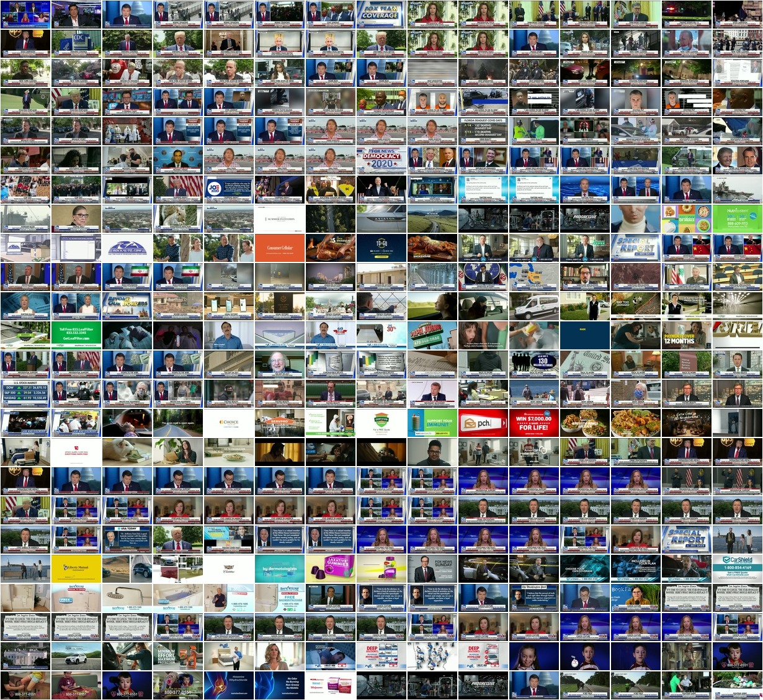Select the yellow Liberty Mutual thumbnail
The image size is (763, 700).
click(76, 568)
